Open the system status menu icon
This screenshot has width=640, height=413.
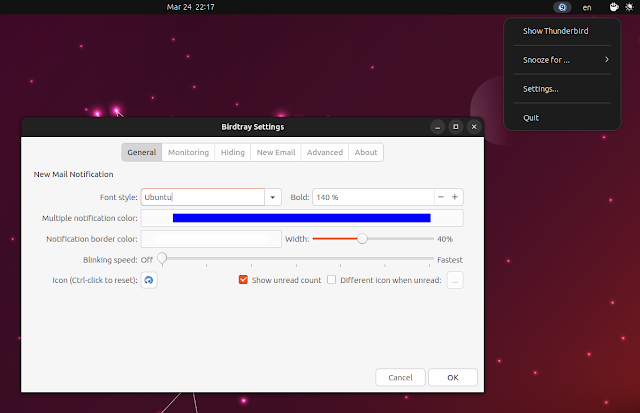[x=629, y=7]
